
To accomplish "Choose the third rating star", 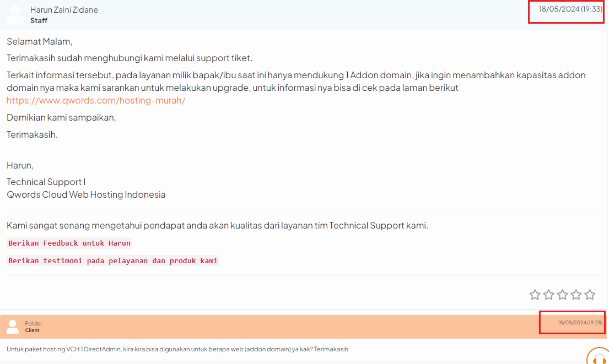I will pyautogui.click(x=562, y=295).
